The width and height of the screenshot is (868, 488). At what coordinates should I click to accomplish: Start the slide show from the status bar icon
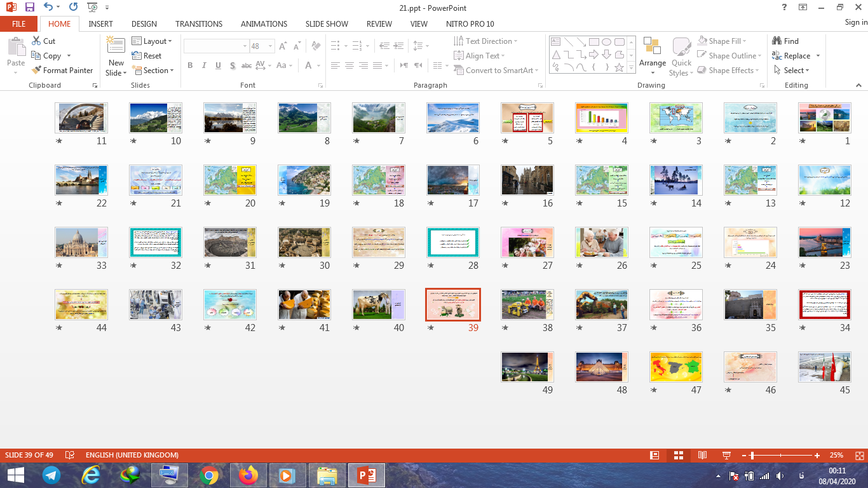(726, 455)
